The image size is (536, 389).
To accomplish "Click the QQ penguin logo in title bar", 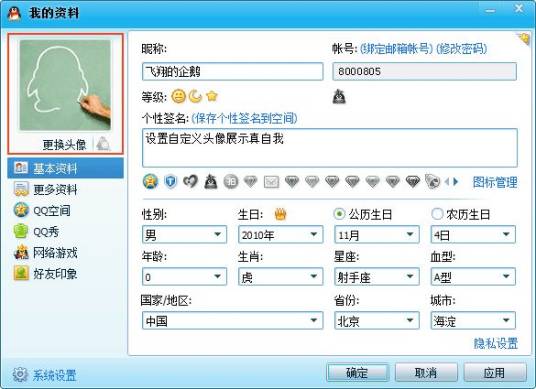I will click(14, 13).
